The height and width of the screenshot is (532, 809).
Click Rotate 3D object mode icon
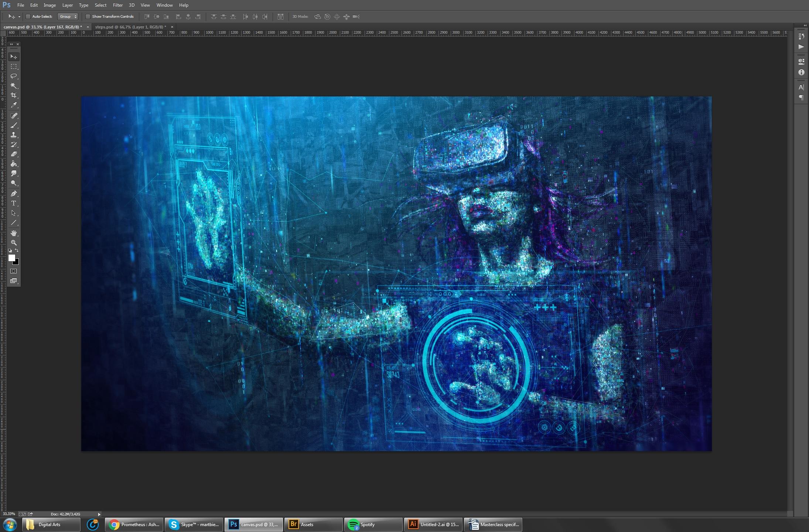coord(317,17)
